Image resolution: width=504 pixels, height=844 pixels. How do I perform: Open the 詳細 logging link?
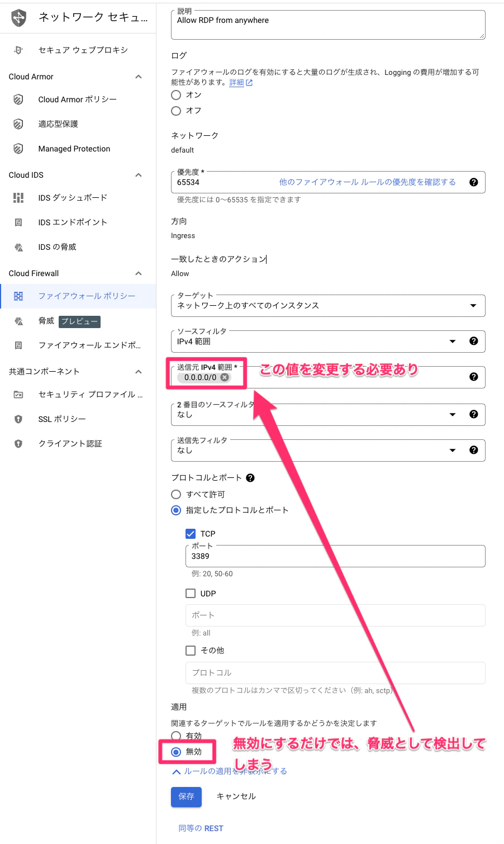coord(236,83)
